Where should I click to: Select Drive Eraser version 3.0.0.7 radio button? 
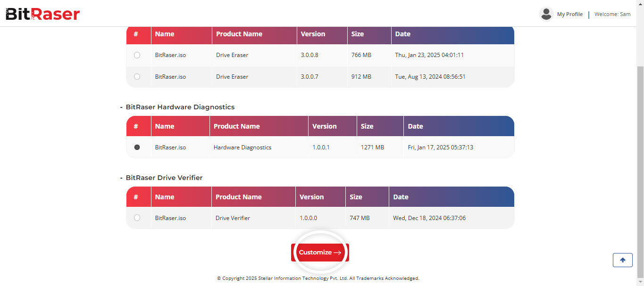coord(137,77)
